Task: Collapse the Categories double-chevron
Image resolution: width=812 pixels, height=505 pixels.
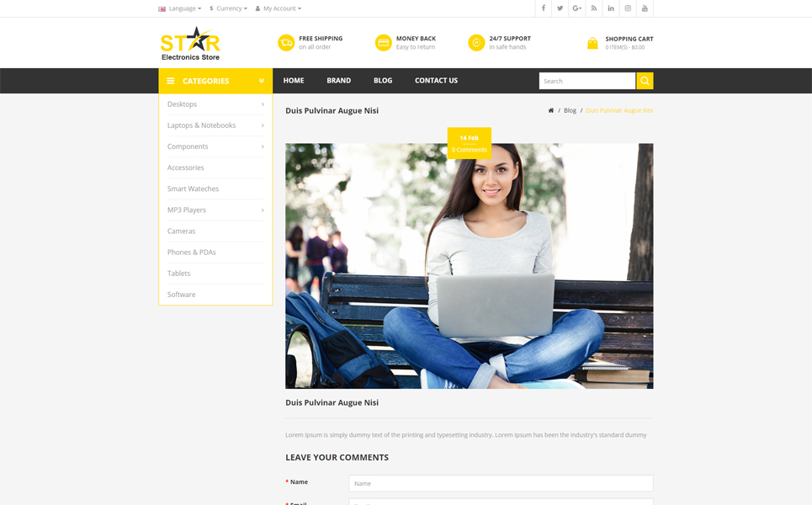Action: point(262,81)
